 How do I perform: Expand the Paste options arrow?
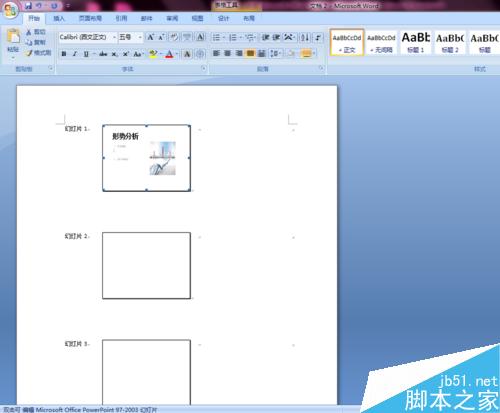pos(13,57)
